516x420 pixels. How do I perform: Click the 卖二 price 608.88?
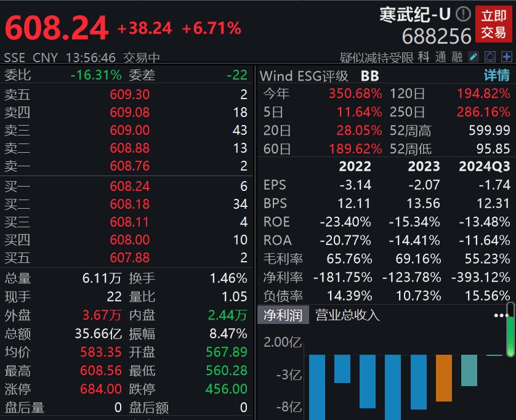pyautogui.click(x=130, y=148)
